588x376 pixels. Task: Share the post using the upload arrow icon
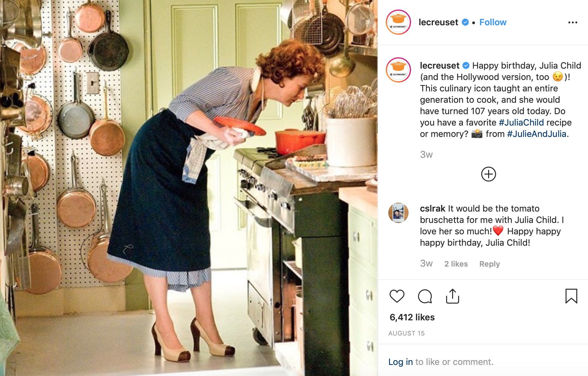coord(452,296)
